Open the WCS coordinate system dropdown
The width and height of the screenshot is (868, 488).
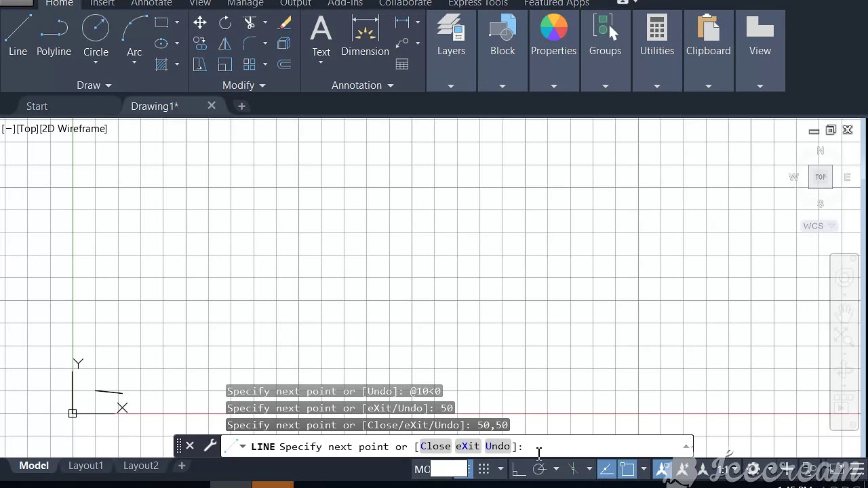[x=820, y=226]
